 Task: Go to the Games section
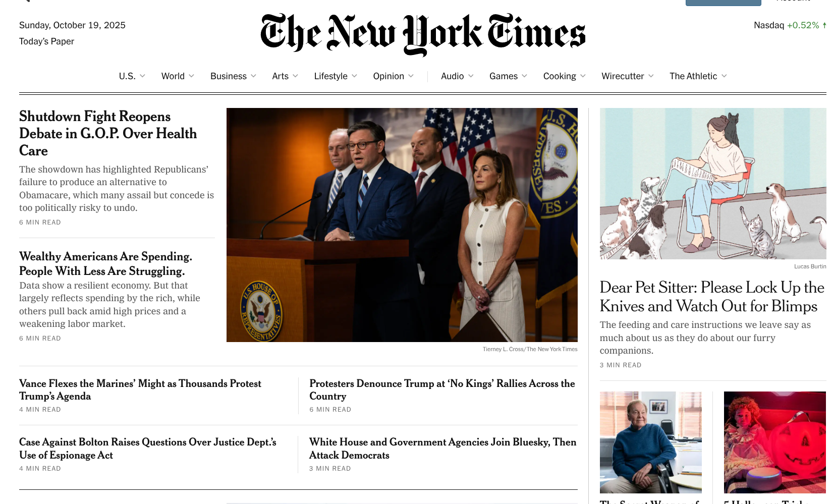[503, 76]
